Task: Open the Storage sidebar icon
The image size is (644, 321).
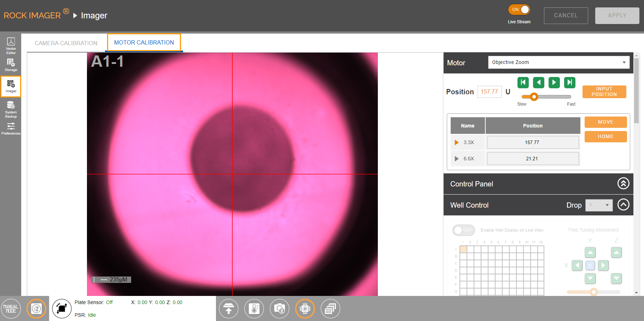Action: (11, 65)
